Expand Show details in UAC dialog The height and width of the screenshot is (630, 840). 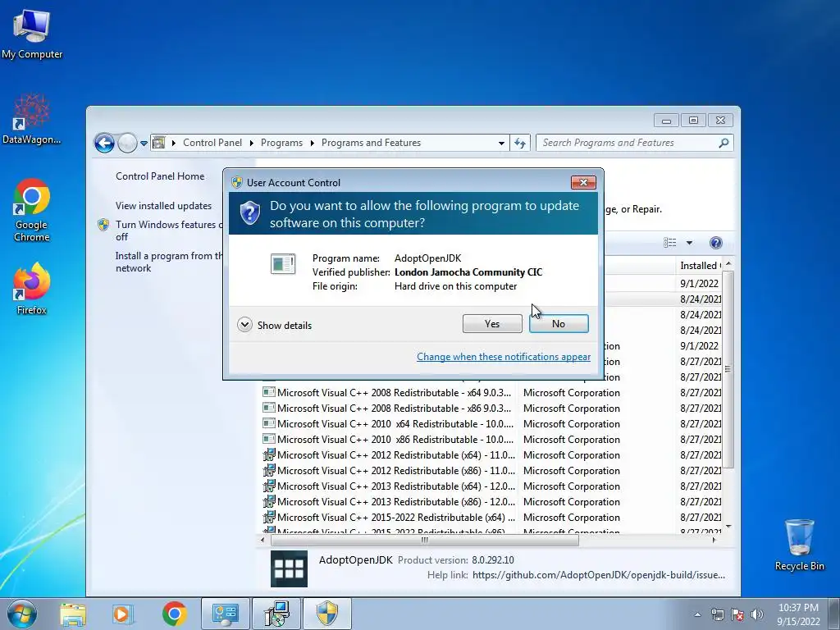274,325
